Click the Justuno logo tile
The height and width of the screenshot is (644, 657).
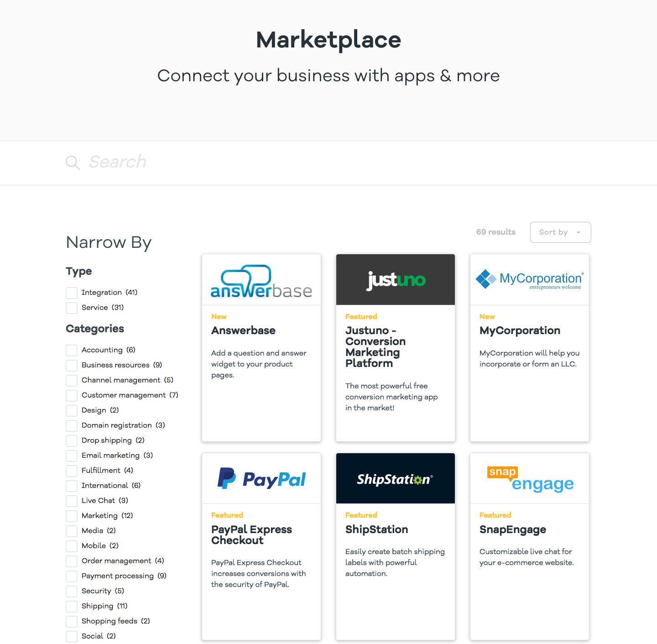click(x=395, y=279)
